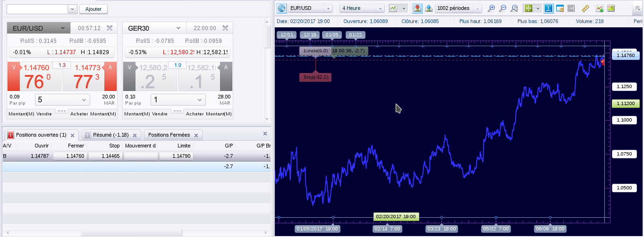This screenshot has width=644, height=237.
Task: Open the Résumé (-1.18) tab
Action: [111, 135]
